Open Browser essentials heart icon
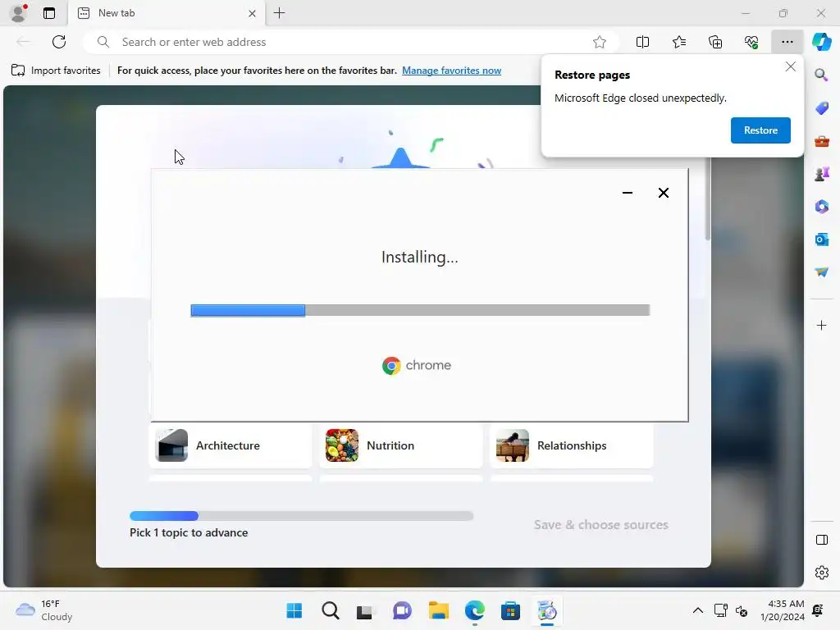 pos(751,42)
